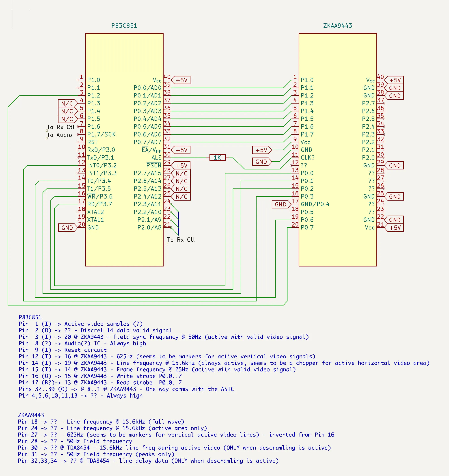Click the GND flag on ZKAA9443 pin 39
The image size is (449, 476).
click(x=395, y=88)
